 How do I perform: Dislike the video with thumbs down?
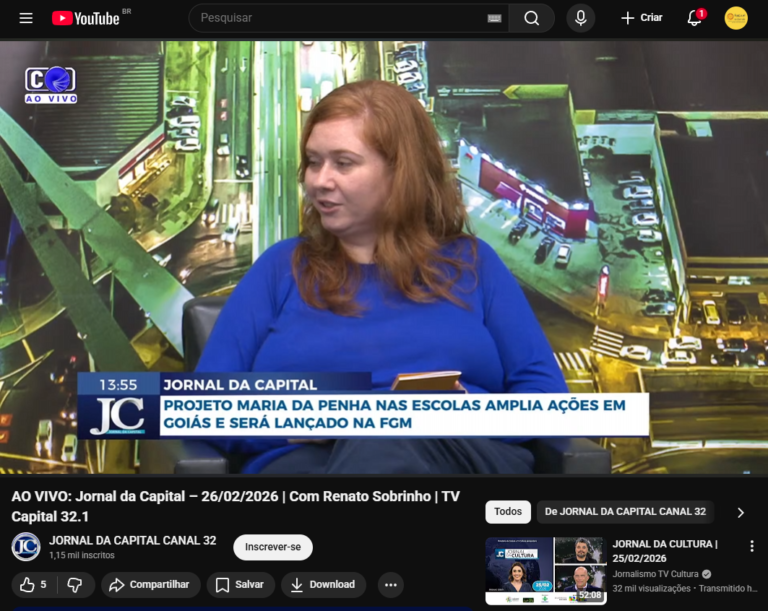click(x=77, y=585)
